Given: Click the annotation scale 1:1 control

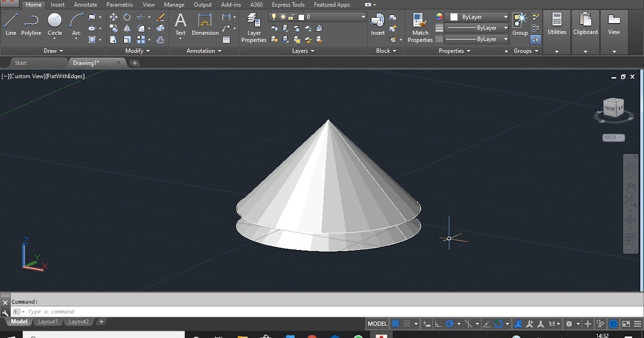Looking at the screenshot, I should pos(553,324).
